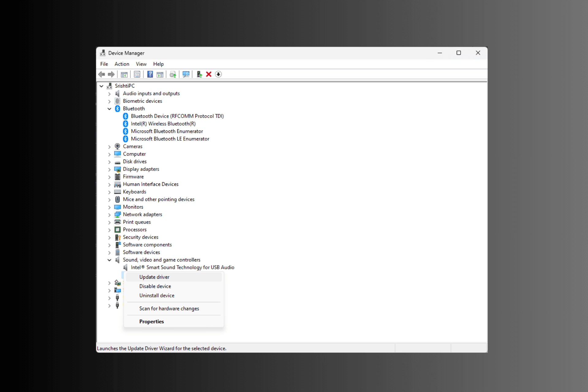Collapse Sound, video and game controllers

109,260
